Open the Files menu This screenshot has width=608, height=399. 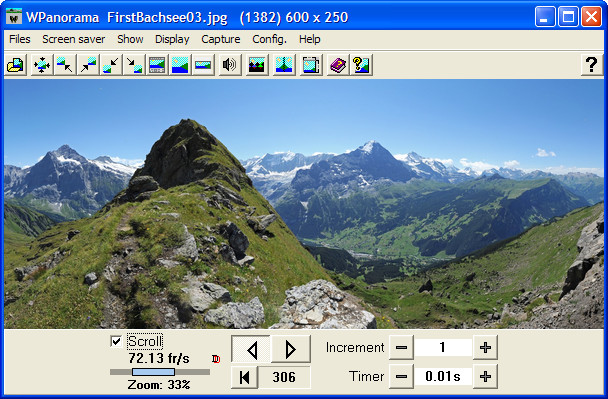[x=19, y=39]
